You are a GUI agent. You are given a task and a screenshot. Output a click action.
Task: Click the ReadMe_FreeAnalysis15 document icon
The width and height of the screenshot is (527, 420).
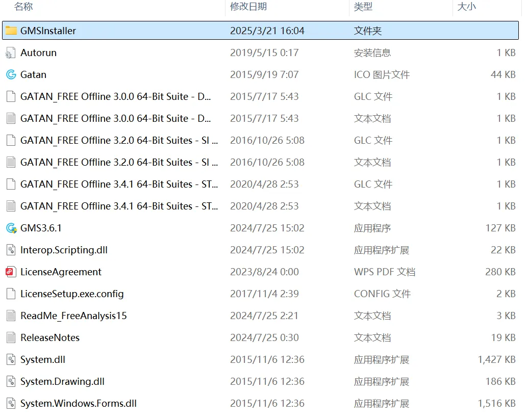point(11,316)
